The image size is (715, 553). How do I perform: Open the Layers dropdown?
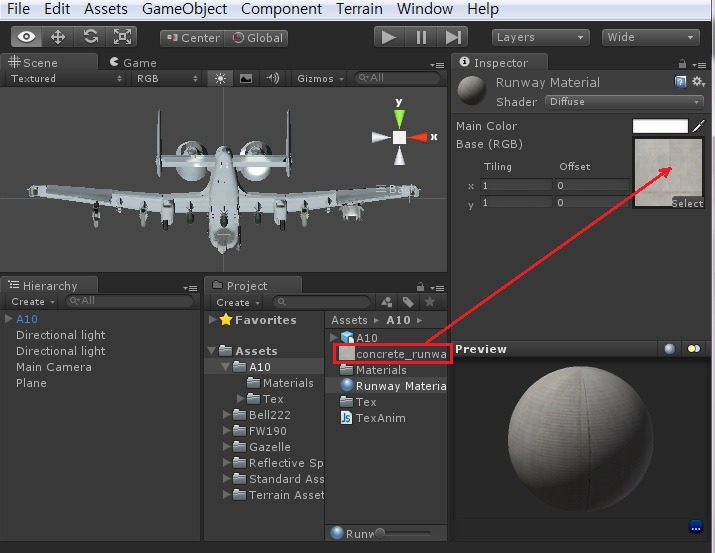tap(540, 37)
